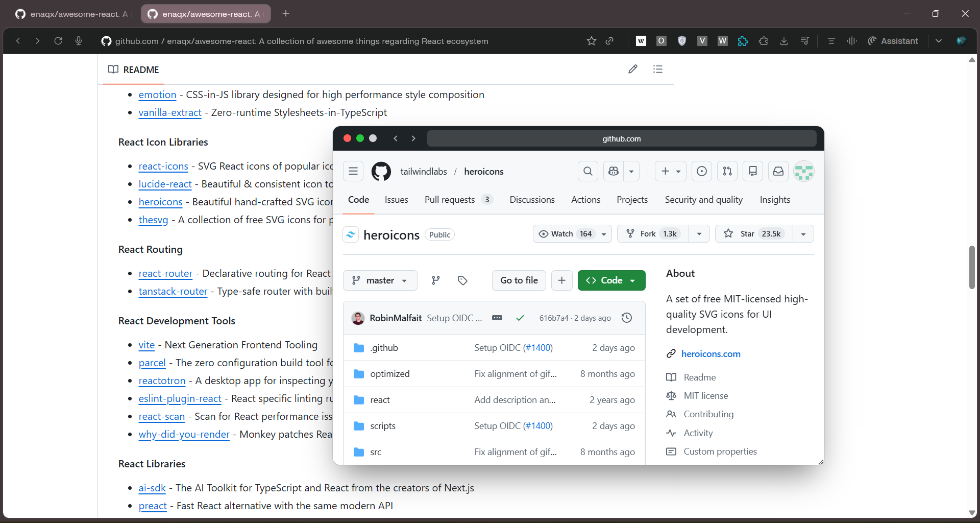Screen dimensions: 980x523
Task: Visit heroicons.com website link
Action: [x=710, y=354]
